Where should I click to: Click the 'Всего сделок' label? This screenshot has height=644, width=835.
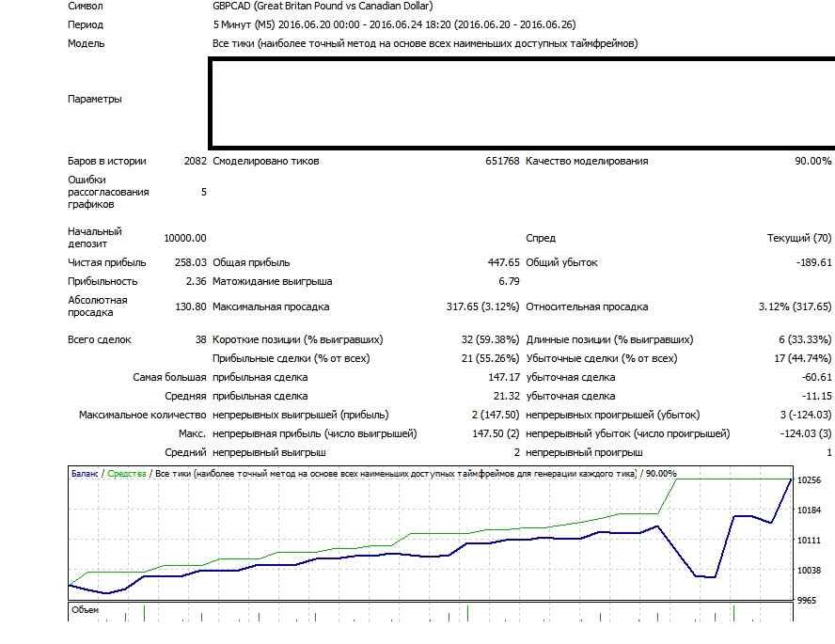click(100, 339)
